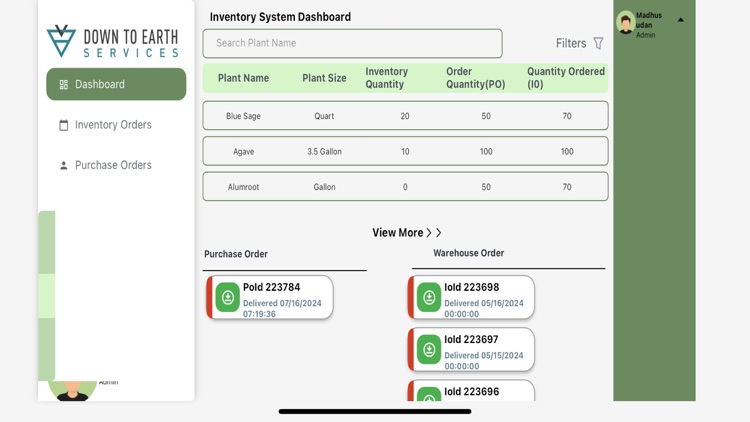The height and width of the screenshot is (422, 750).
Task: Click the Down To Earth Services logo
Action: click(x=113, y=42)
